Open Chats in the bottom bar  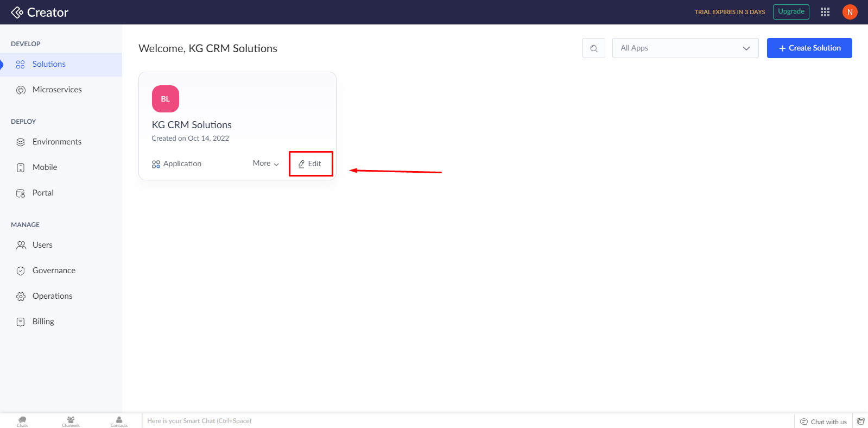click(x=22, y=421)
